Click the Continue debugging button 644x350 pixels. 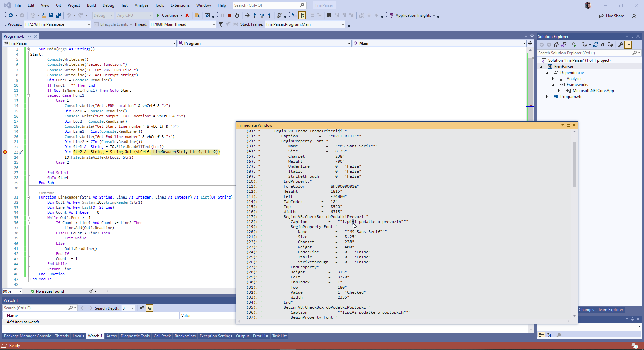tap(167, 15)
